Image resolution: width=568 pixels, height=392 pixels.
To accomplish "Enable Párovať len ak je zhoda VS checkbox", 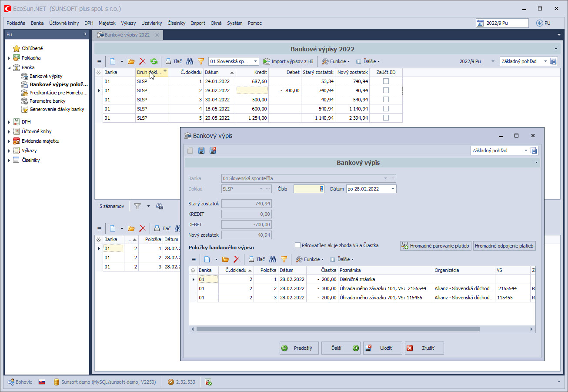I will (298, 245).
